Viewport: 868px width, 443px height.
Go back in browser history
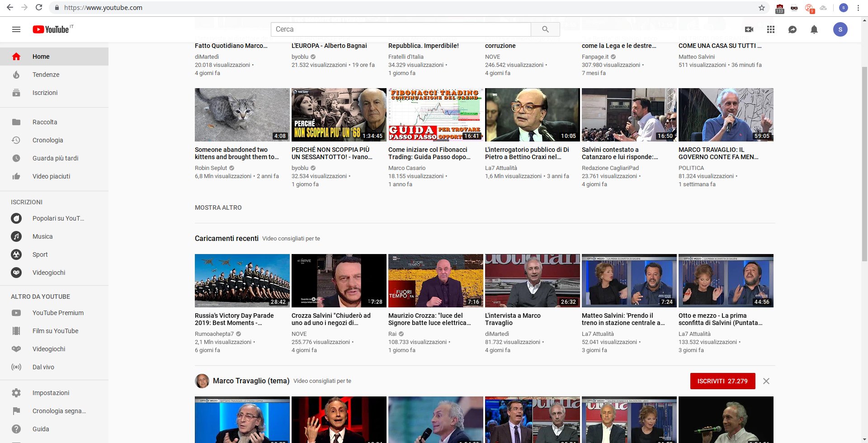pyautogui.click(x=10, y=8)
